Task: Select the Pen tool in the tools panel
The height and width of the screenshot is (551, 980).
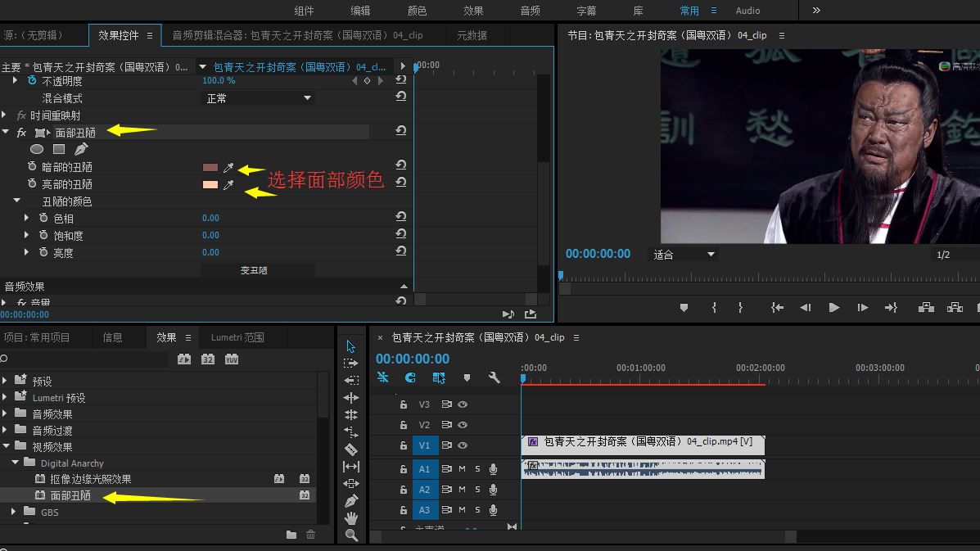Action: [x=351, y=500]
